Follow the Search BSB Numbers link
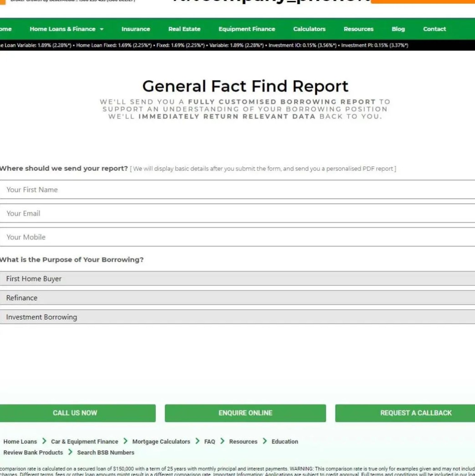The height and width of the screenshot is (476, 475). point(105,453)
